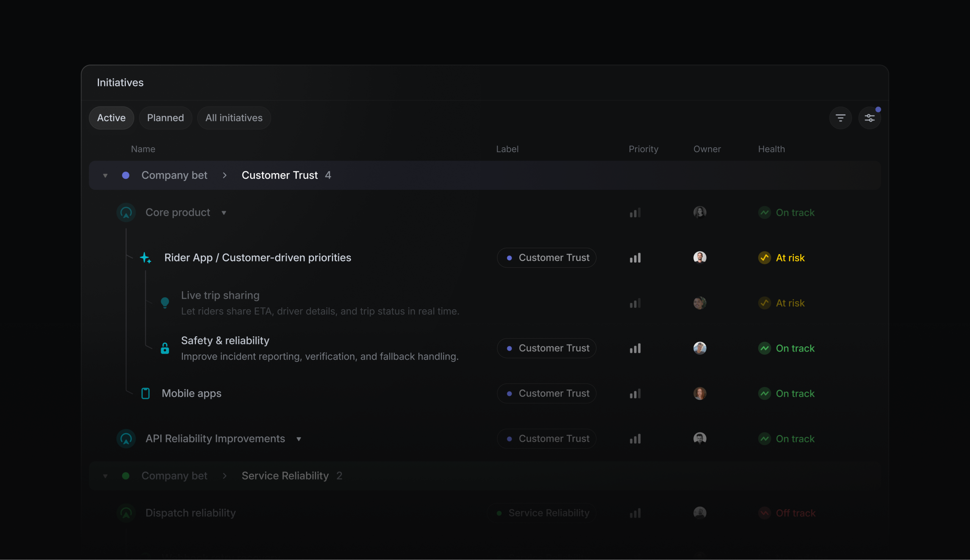Screen dimensions: 970x560
Task: Expand the API Reliability Improvements dropdown arrow
Action: 299,439
